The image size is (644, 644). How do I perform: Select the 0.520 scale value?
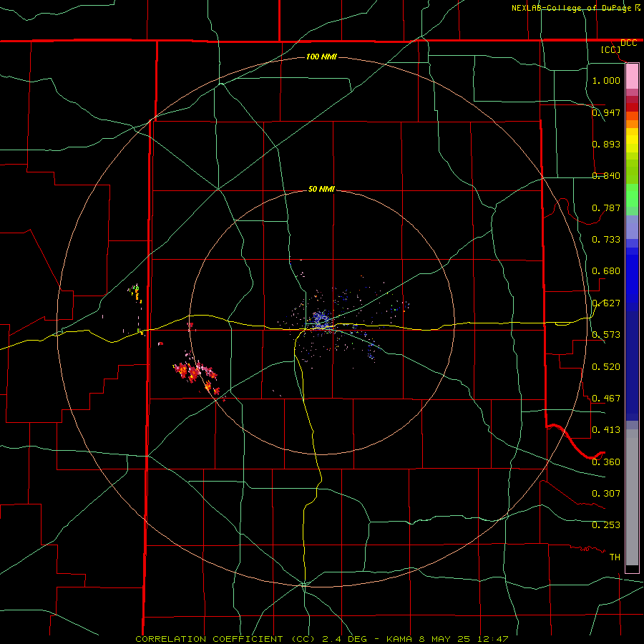(x=606, y=366)
